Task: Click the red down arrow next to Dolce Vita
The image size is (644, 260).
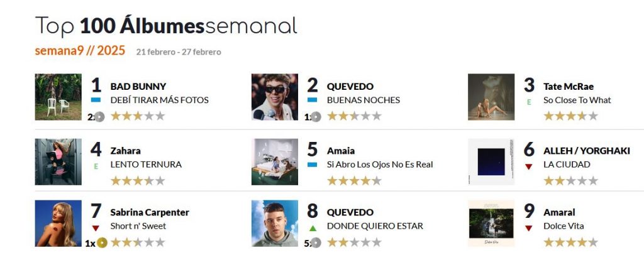Action: tap(529, 228)
